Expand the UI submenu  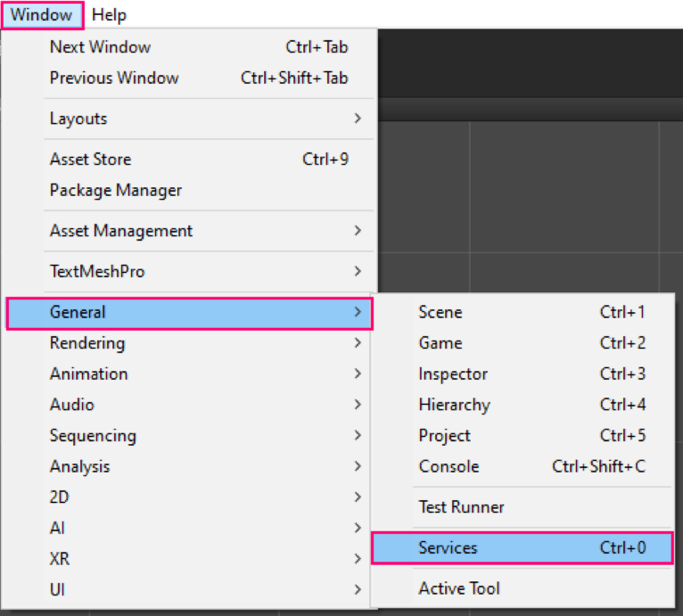click(190, 590)
